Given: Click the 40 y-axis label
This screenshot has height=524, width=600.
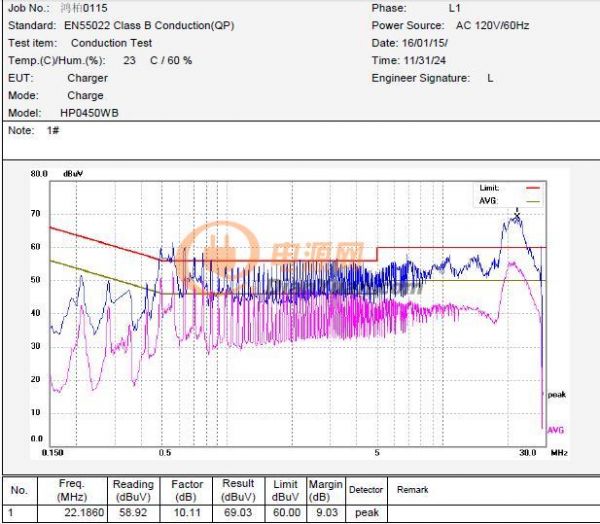Looking at the screenshot, I should [36, 313].
